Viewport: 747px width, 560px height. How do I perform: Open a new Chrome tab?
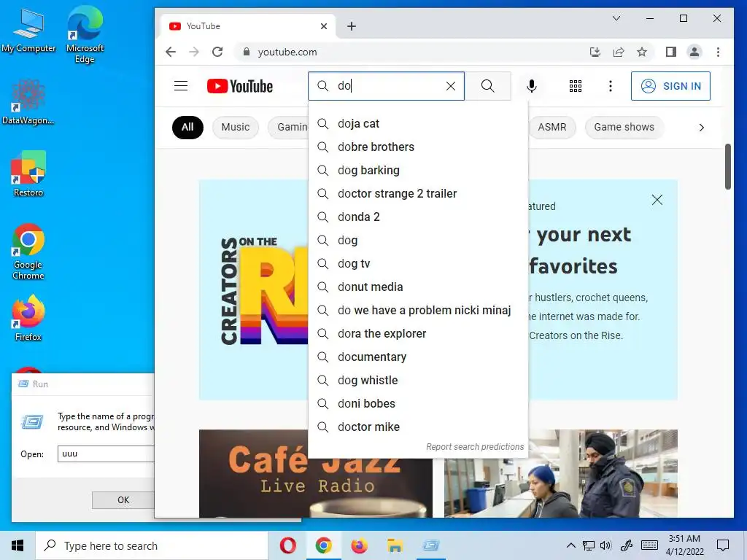click(x=352, y=26)
